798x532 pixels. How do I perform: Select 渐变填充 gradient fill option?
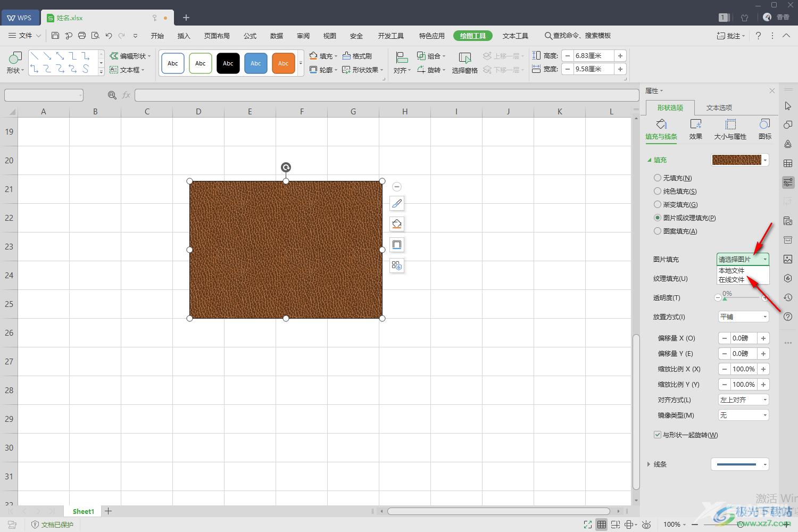pyautogui.click(x=676, y=204)
